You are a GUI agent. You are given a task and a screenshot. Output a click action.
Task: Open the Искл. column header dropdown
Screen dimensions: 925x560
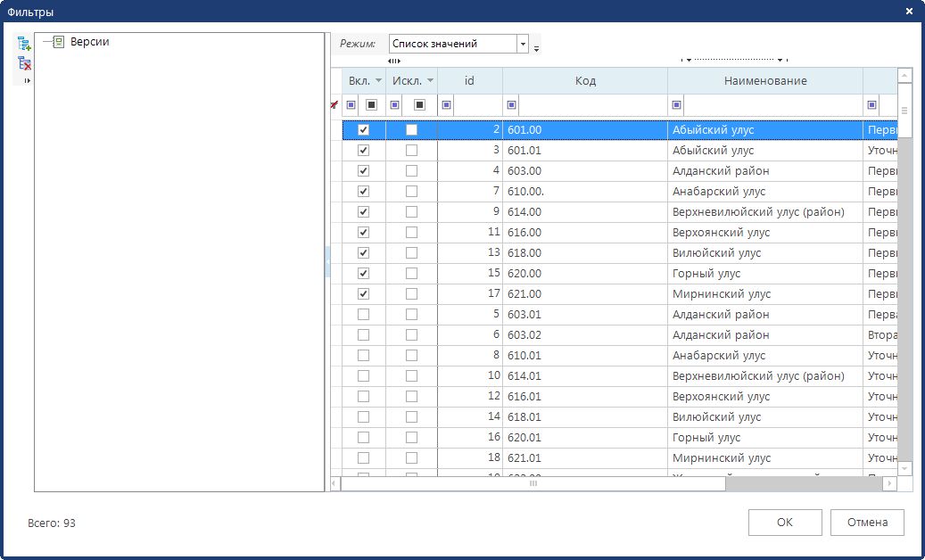pos(430,81)
